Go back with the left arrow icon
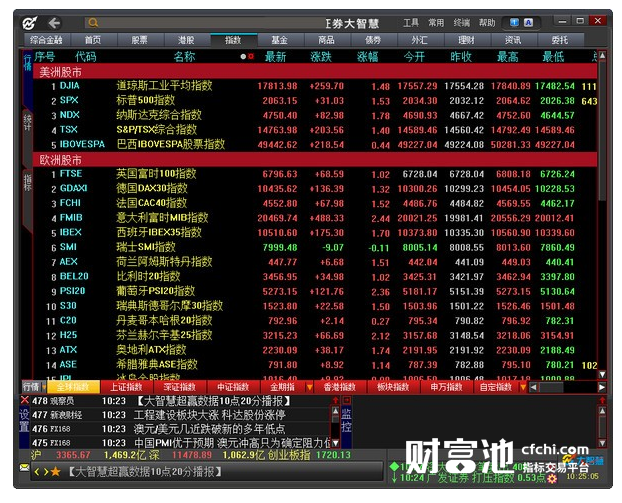 54,23
